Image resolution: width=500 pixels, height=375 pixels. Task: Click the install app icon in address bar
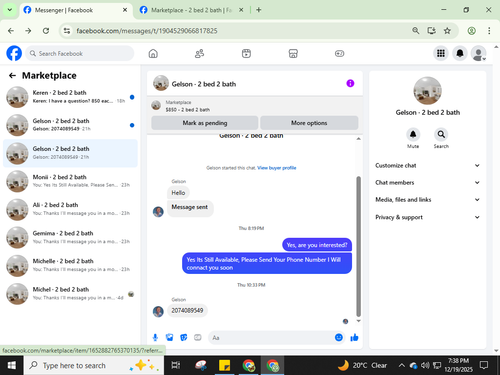pyautogui.click(x=431, y=31)
